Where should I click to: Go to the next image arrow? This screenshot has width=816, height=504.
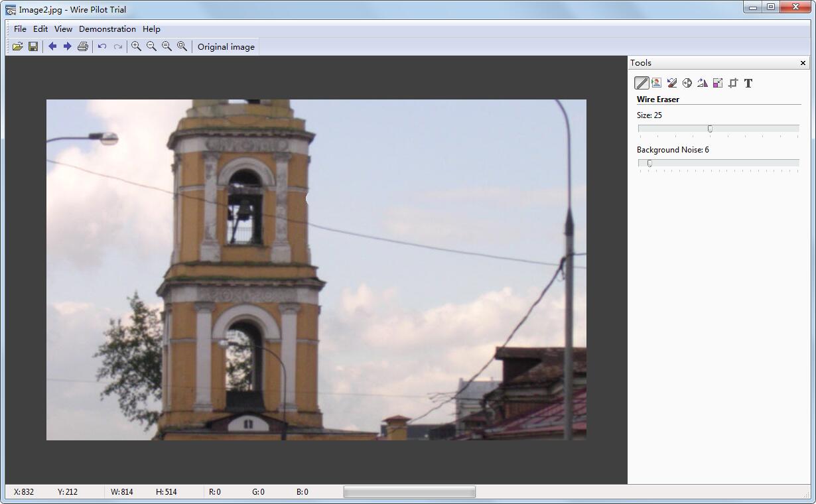tap(67, 46)
